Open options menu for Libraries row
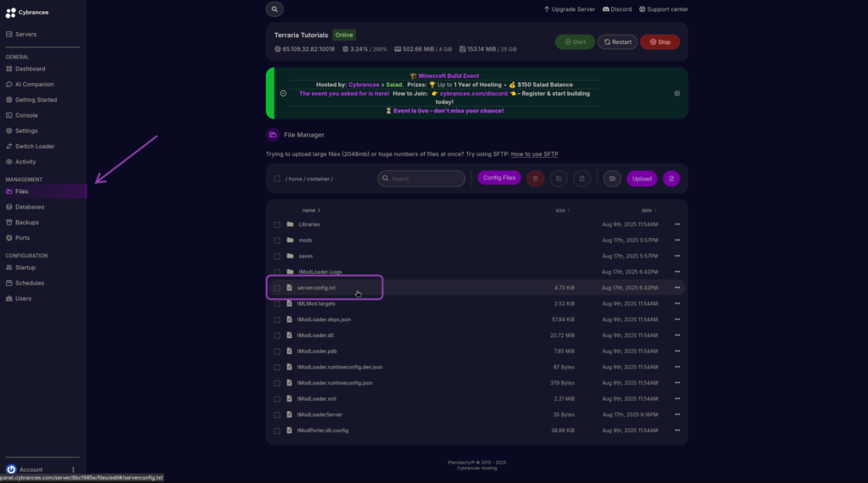The width and height of the screenshot is (868, 483). [677, 224]
